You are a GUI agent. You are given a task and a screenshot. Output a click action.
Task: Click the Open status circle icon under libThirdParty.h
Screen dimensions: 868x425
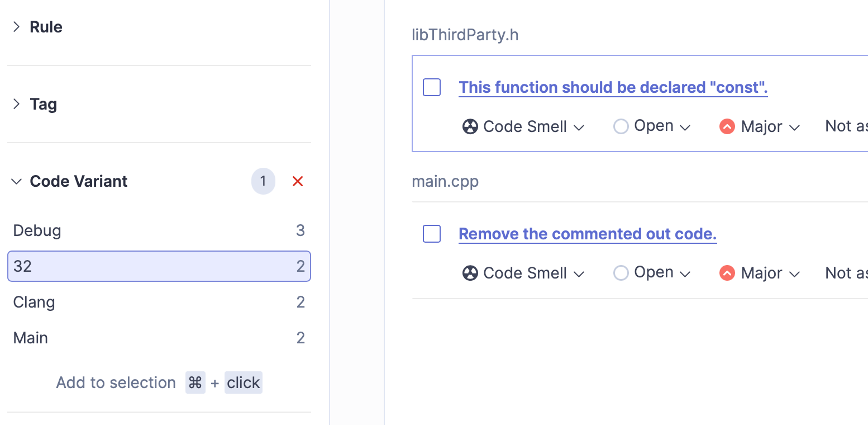click(x=621, y=126)
